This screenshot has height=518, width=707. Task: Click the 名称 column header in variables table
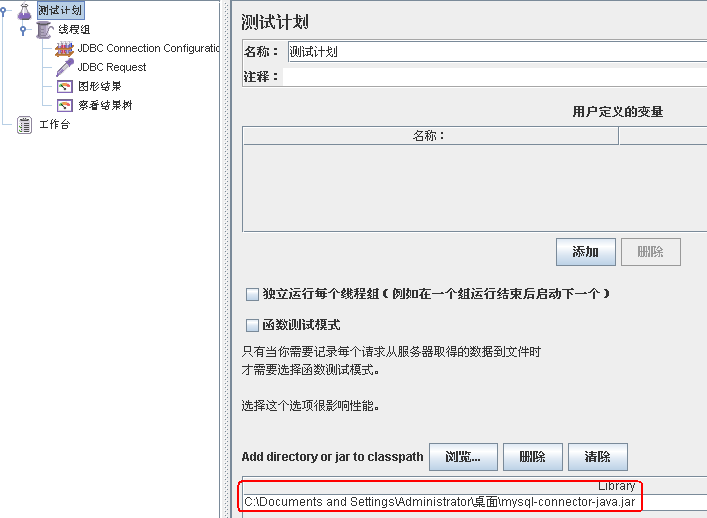(x=430, y=136)
